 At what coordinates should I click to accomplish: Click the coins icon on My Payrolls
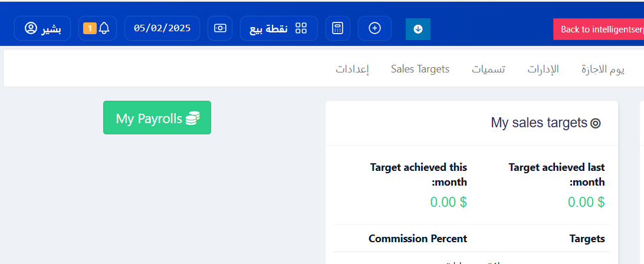coord(193,118)
